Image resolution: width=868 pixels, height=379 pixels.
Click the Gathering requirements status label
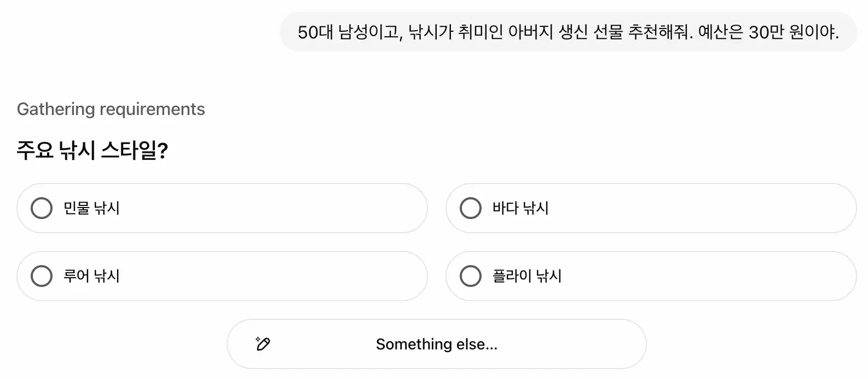pos(111,109)
